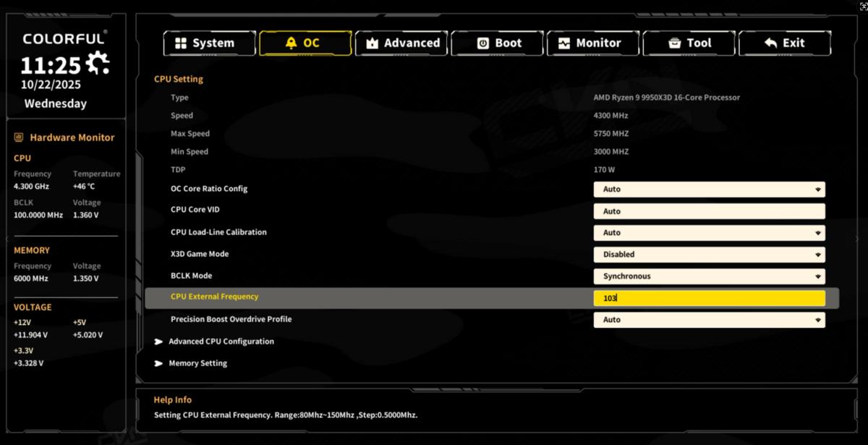This screenshot has width=868, height=445.
Task: Click the 1.360 V CPU voltage reading
Action: click(86, 215)
